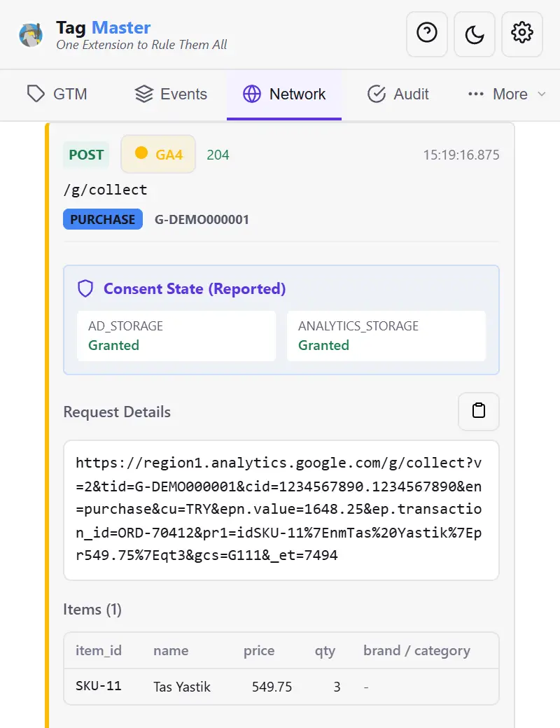Open settings gear icon
The image size is (560, 728).
522,34
